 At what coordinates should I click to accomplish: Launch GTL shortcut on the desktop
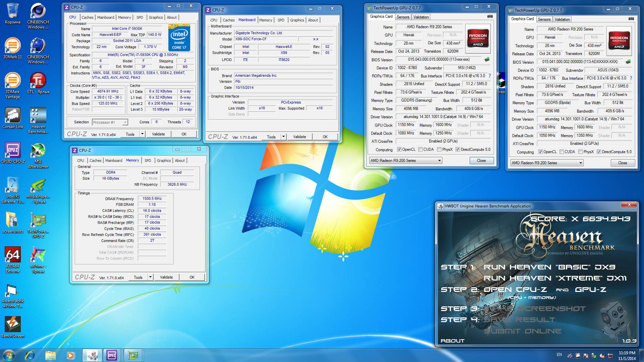(x=38, y=83)
